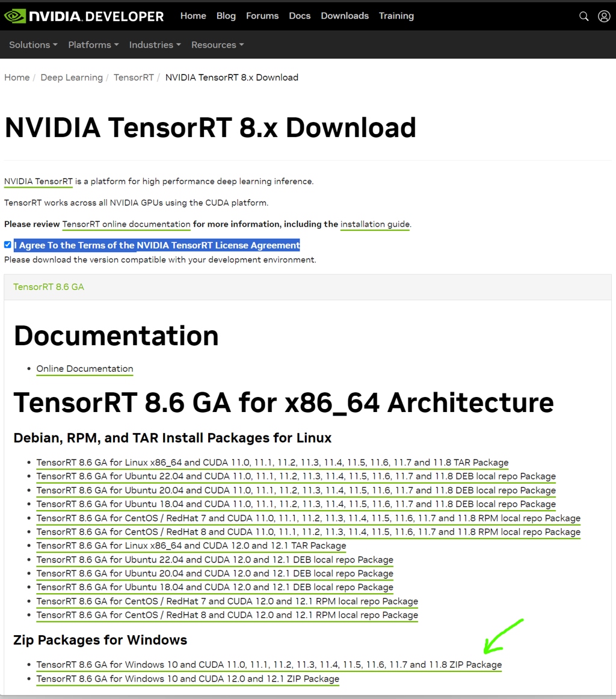Open the Forums menu item

point(262,16)
